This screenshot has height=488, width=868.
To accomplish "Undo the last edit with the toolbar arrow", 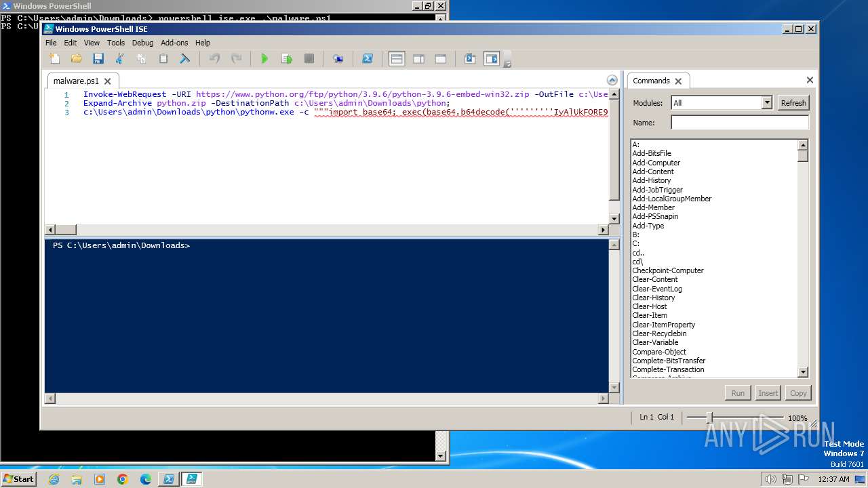I will (214, 59).
